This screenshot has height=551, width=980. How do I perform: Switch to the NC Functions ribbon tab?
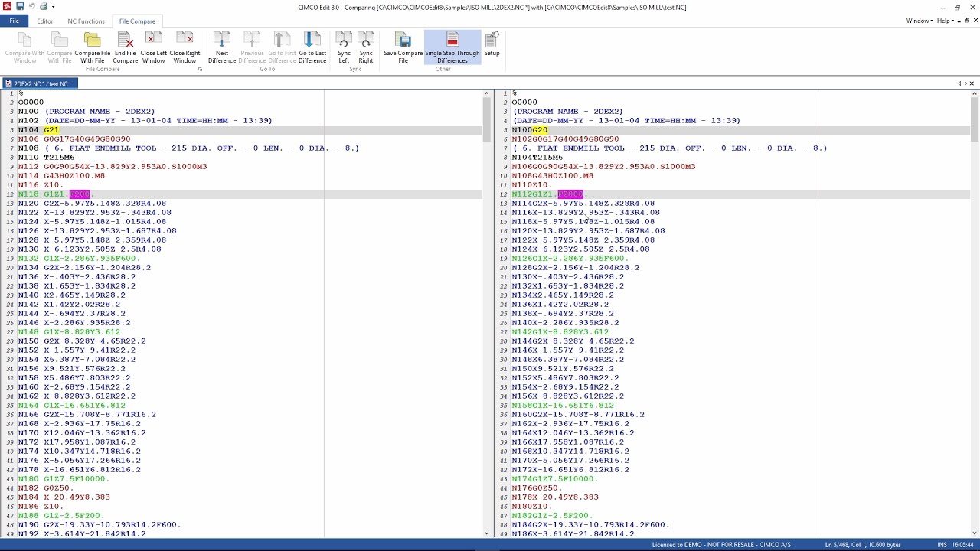pyautogui.click(x=86, y=21)
